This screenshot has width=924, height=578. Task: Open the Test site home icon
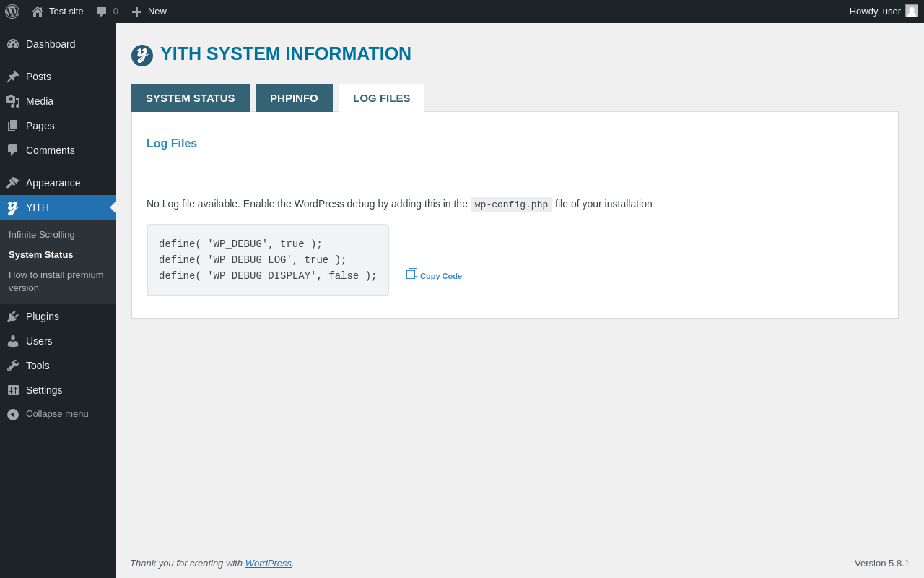point(38,12)
